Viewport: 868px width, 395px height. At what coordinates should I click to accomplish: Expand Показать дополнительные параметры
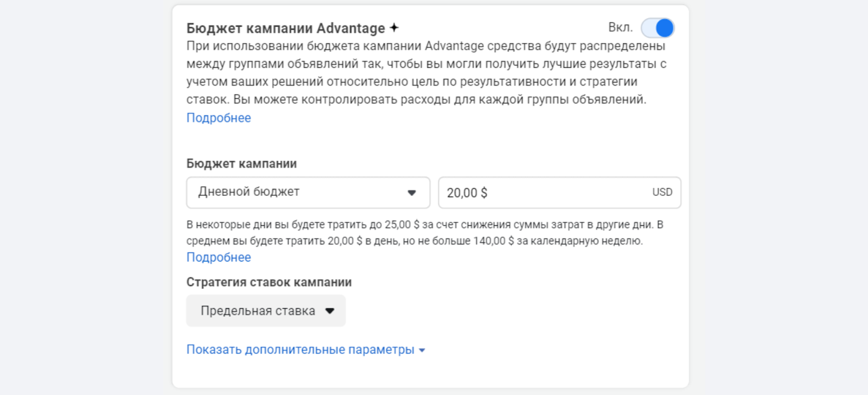(300, 350)
